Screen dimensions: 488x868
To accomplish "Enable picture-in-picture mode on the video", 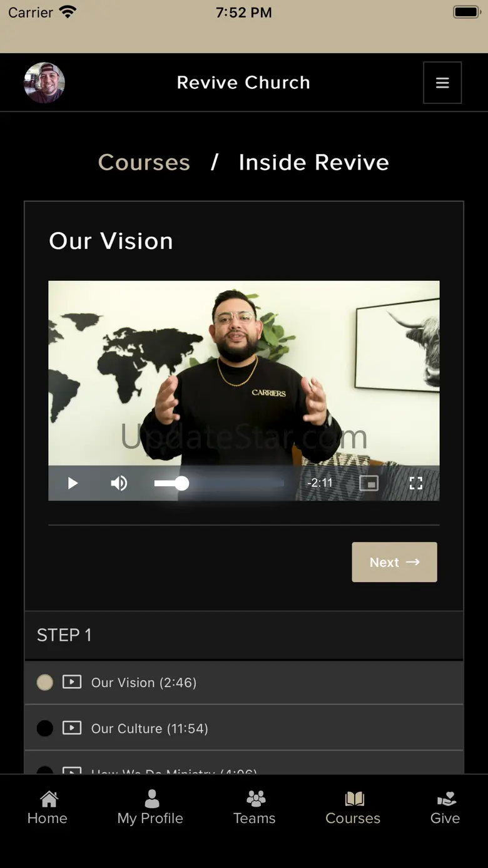I will point(369,483).
